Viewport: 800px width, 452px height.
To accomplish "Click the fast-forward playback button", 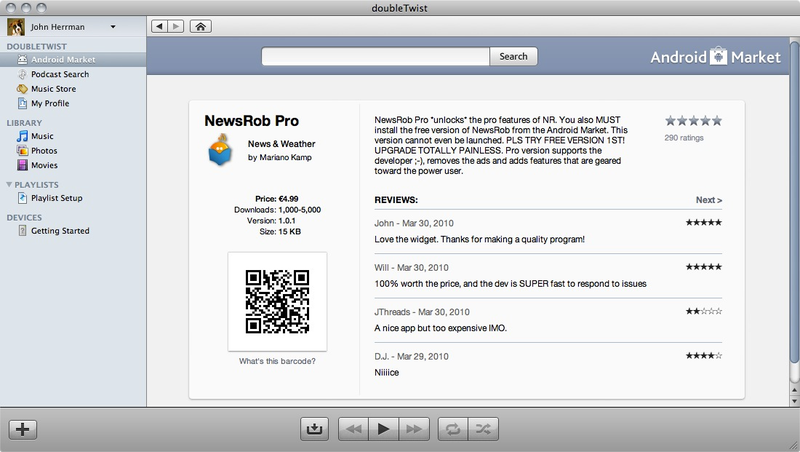I will pos(414,429).
